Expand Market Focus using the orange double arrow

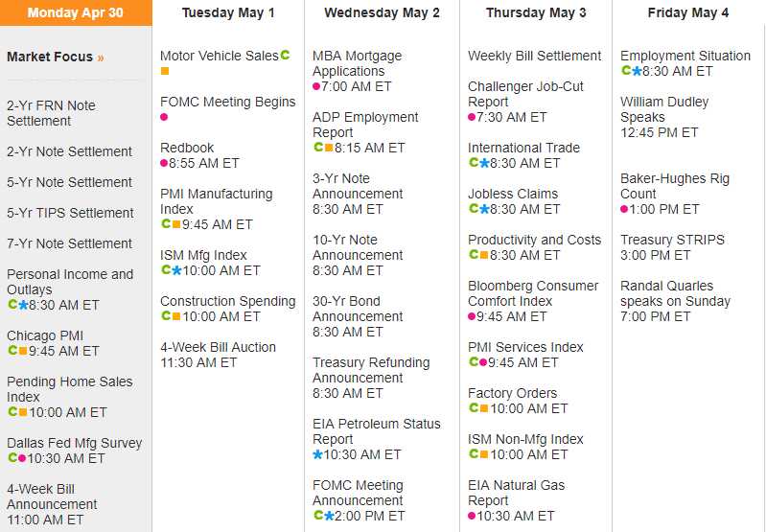tap(101, 58)
